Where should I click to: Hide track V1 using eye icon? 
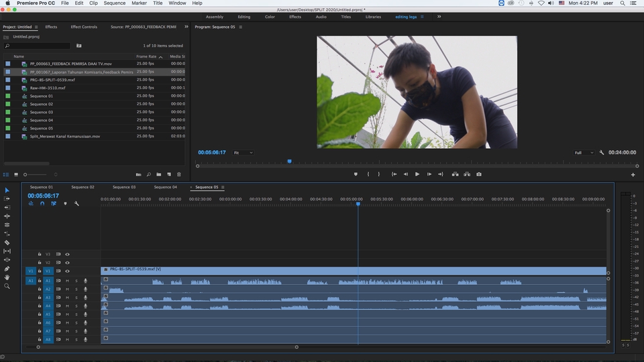coord(67,271)
